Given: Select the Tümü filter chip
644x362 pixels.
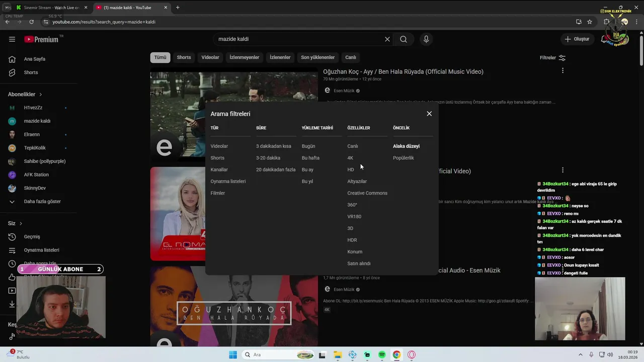Looking at the screenshot, I should click(160, 57).
